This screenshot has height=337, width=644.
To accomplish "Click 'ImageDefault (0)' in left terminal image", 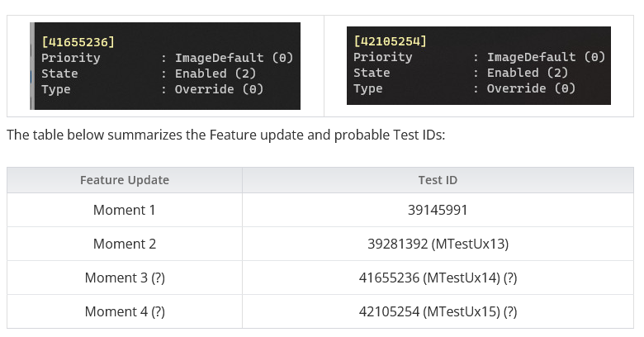I will 233,58.
